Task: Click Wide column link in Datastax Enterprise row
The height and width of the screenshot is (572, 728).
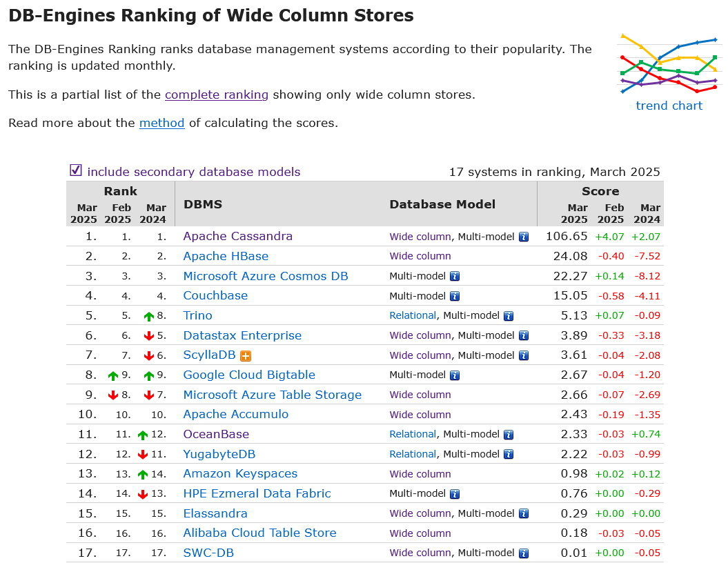Action: click(420, 335)
